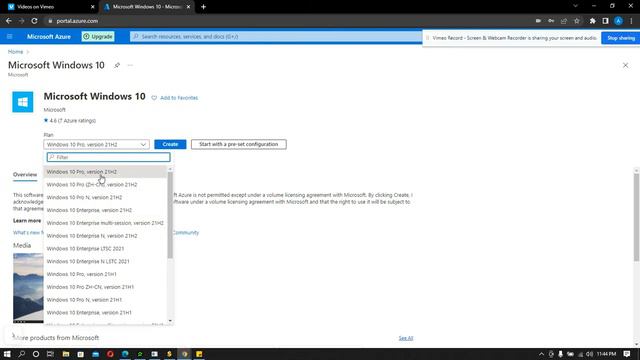640x360 pixels.
Task: Pick Windows 10 Enterprise N LTSC 2021
Action: click(105, 261)
